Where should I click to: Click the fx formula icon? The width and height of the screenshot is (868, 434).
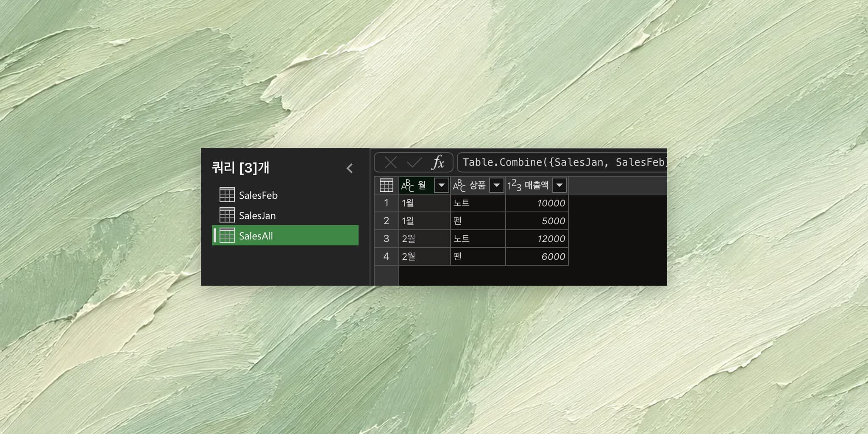pyautogui.click(x=438, y=162)
